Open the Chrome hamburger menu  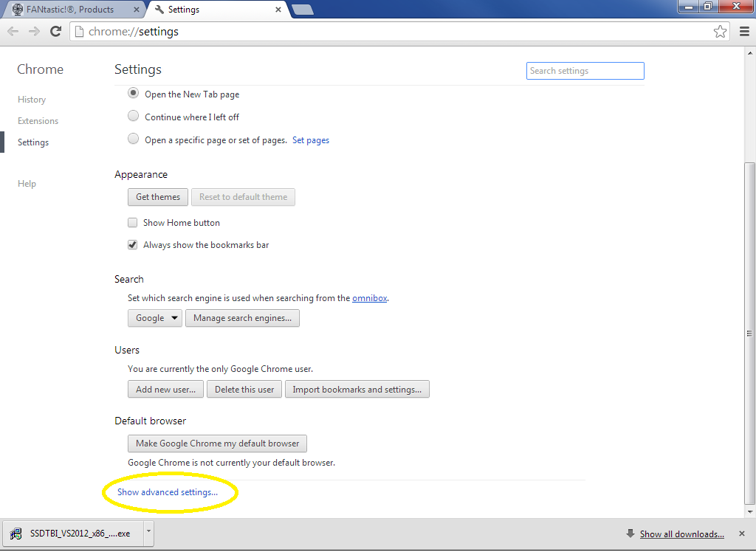click(744, 31)
